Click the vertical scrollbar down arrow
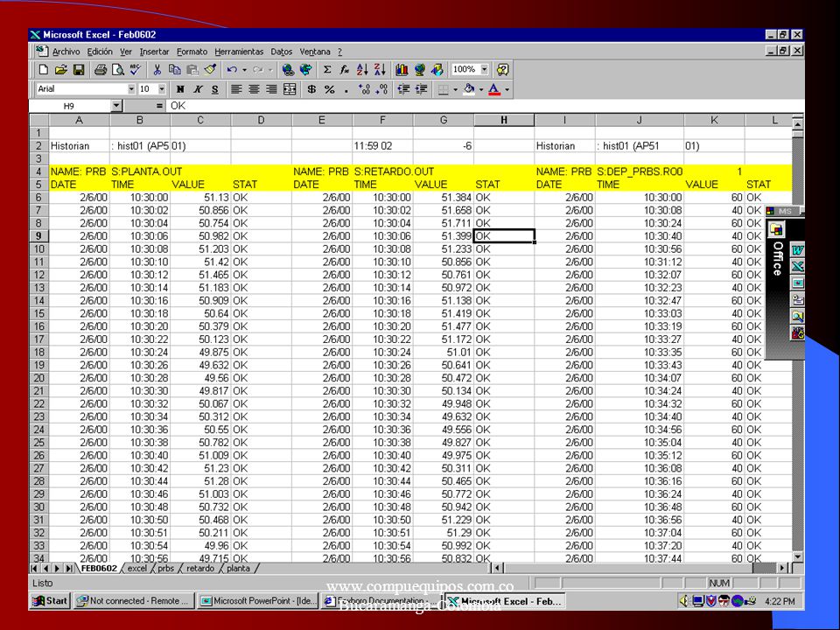The height and width of the screenshot is (630, 840). [798, 557]
